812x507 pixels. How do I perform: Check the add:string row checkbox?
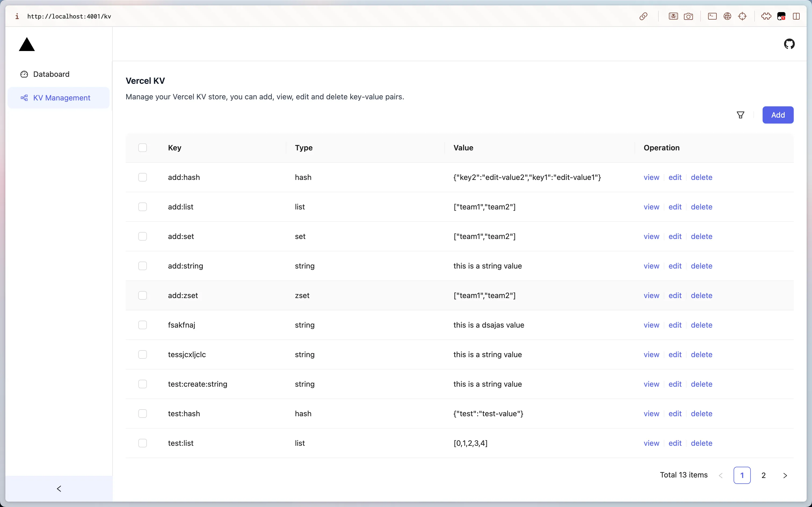point(143,266)
